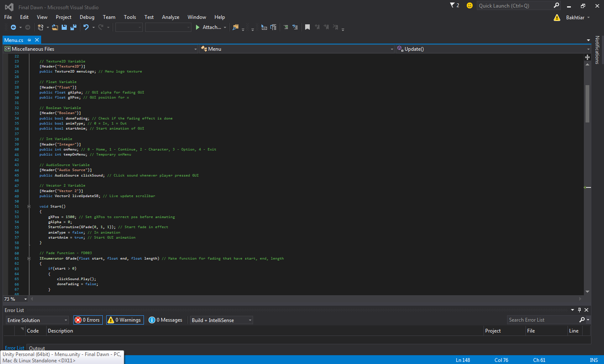This screenshot has width=604, height=364.
Task: Click the INS status bar indicator
Action: point(594,360)
